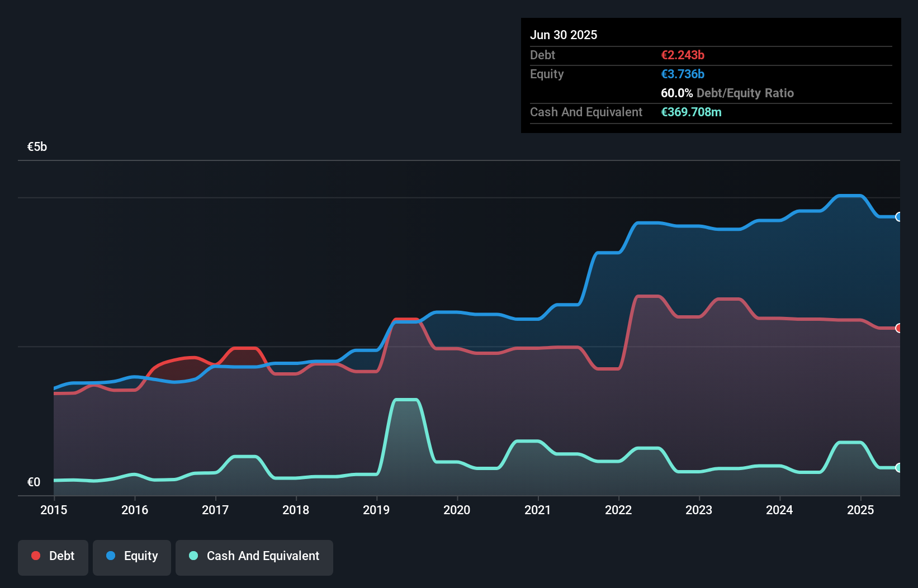Screen dimensions: 918x588
Task: Click the red Debt legend dot
Action: pos(36,556)
